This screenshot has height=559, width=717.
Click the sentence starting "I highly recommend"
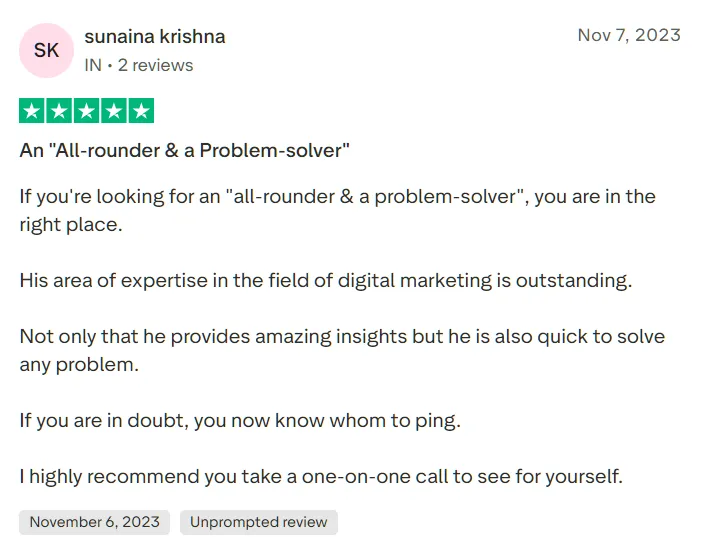tap(321, 476)
